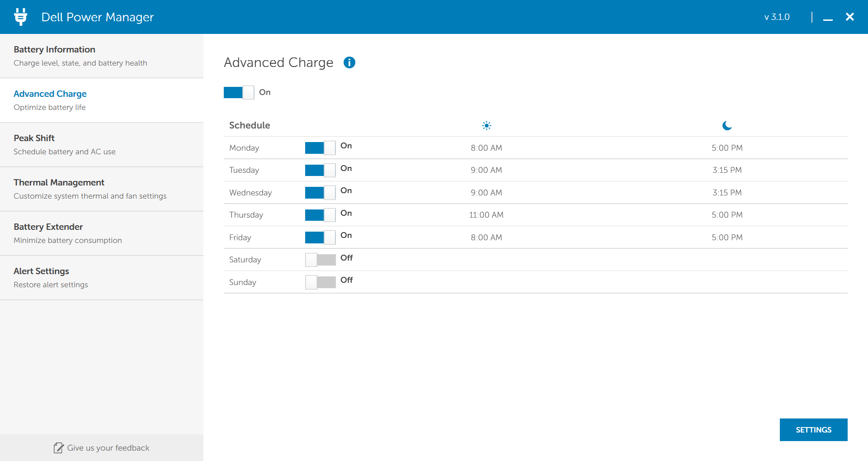This screenshot has height=461, width=868.
Task: Click the v 3.1.0 version label
Action: (777, 17)
